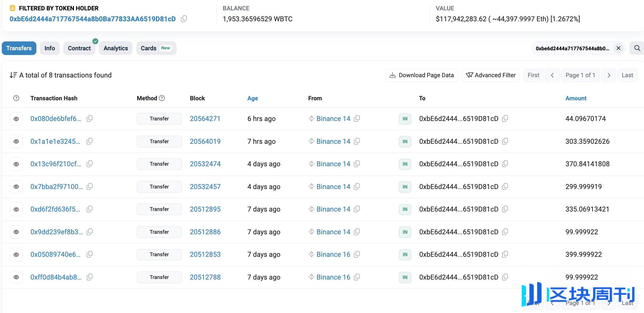Open block 20512788 link
Viewport: 644px width, 313px height.
tap(205, 277)
